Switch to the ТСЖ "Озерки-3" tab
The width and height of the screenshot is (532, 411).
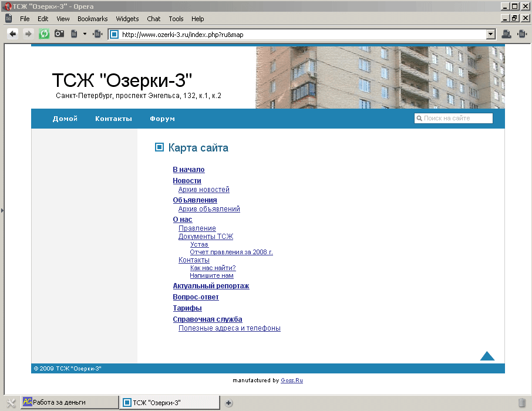tap(170, 403)
